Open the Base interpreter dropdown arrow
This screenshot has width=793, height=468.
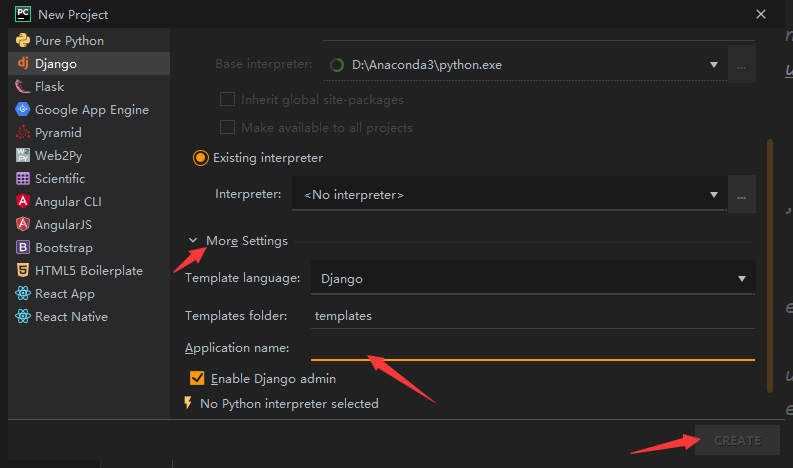(x=714, y=65)
